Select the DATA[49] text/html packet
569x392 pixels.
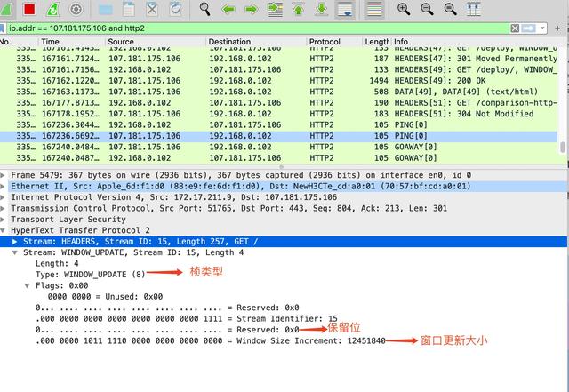278,92
